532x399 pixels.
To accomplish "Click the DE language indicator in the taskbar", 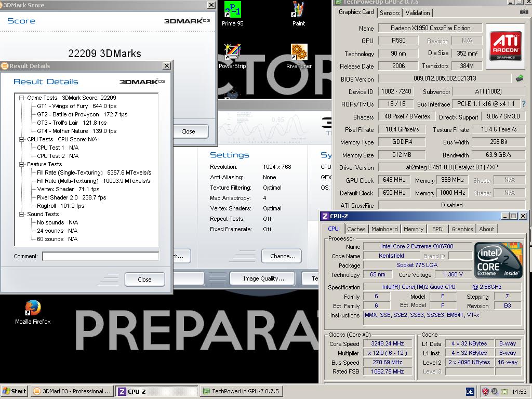I will (x=469, y=392).
